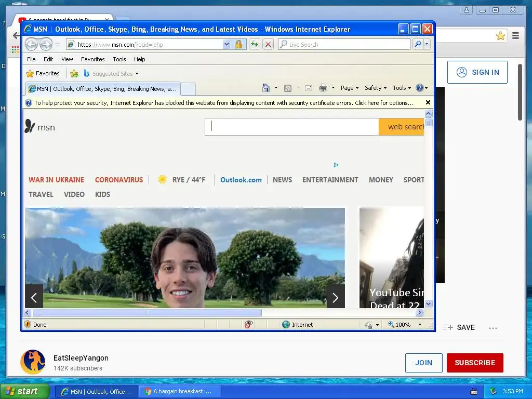Click the IE Back navigation button
Viewport: 532px width, 399px height.
[32, 45]
